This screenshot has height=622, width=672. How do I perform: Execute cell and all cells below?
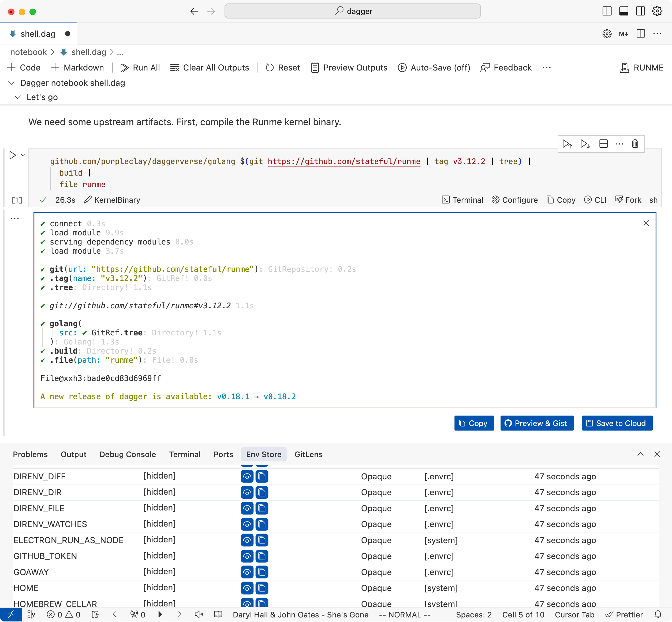pos(585,144)
